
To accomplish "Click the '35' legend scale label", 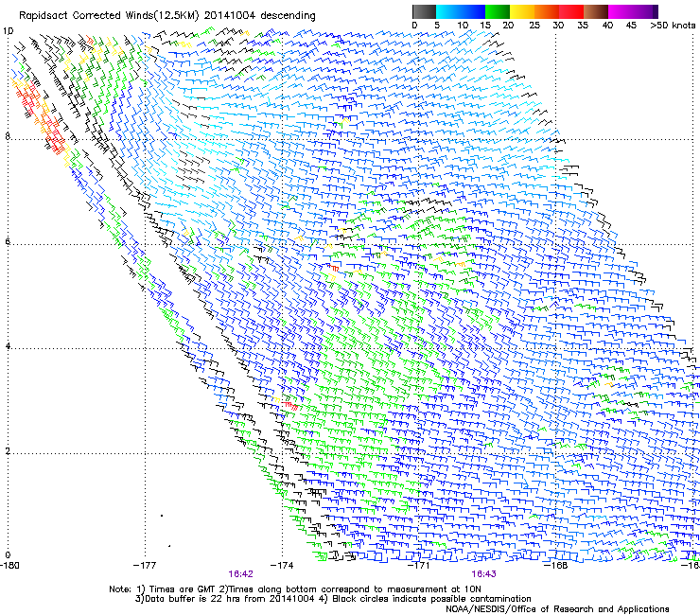I will 583,26.
